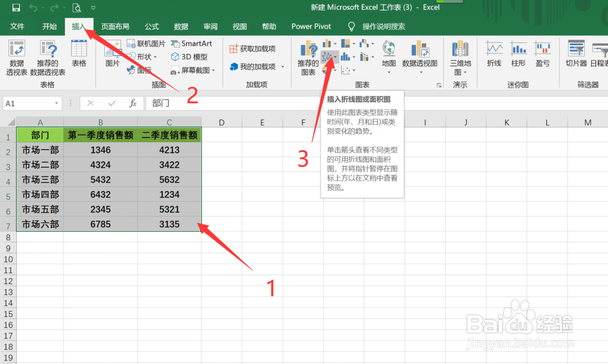Switch to the 数据 ribbon tab
Image resolution: width=608 pixels, height=364 pixels.
181,26
